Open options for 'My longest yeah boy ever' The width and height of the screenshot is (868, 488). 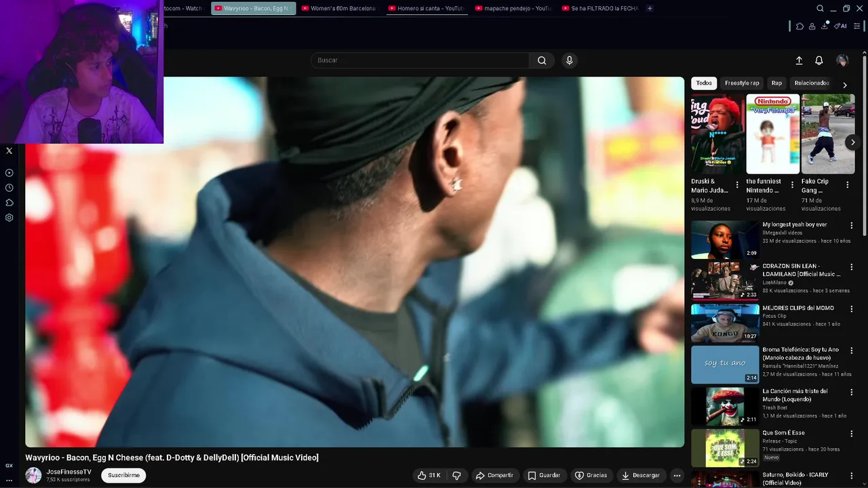pos(852,226)
